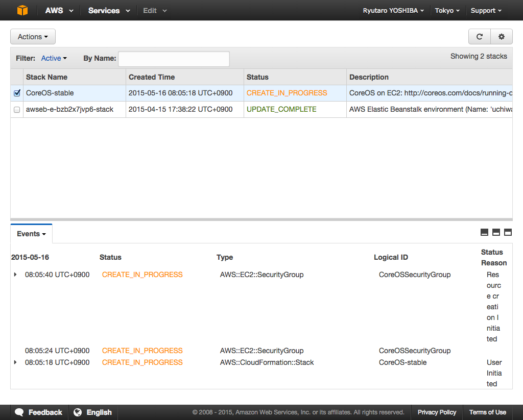Select the CoreOS-stable stack name
The image size is (523, 420).
[x=50, y=93]
